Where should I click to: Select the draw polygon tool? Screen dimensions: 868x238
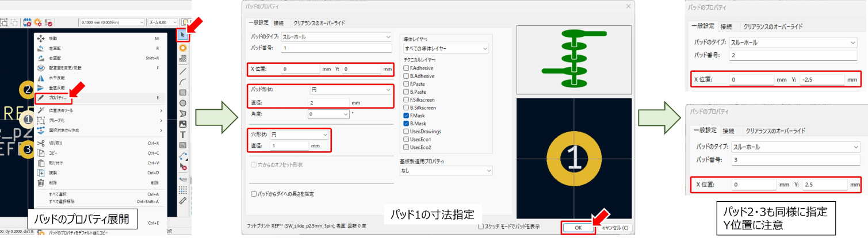pyautogui.click(x=183, y=113)
